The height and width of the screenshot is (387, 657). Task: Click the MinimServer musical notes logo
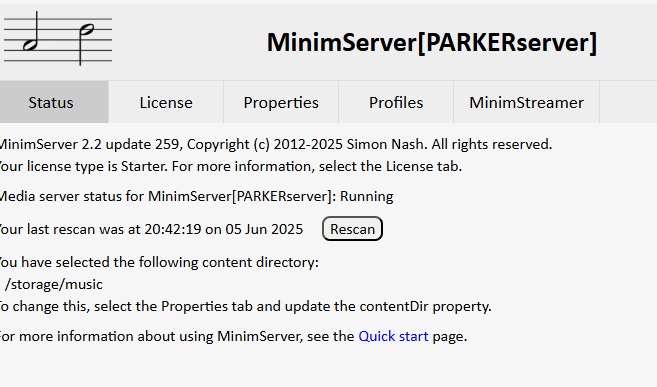tap(58, 39)
